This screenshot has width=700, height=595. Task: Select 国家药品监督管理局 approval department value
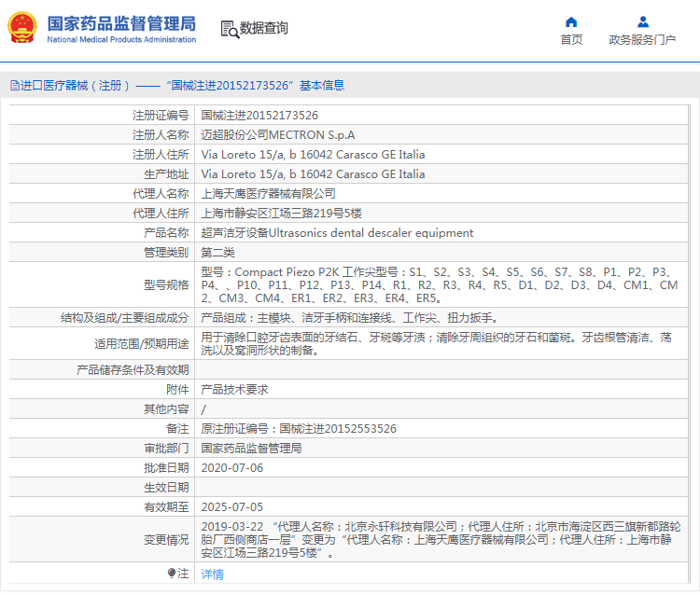pyautogui.click(x=251, y=449)
